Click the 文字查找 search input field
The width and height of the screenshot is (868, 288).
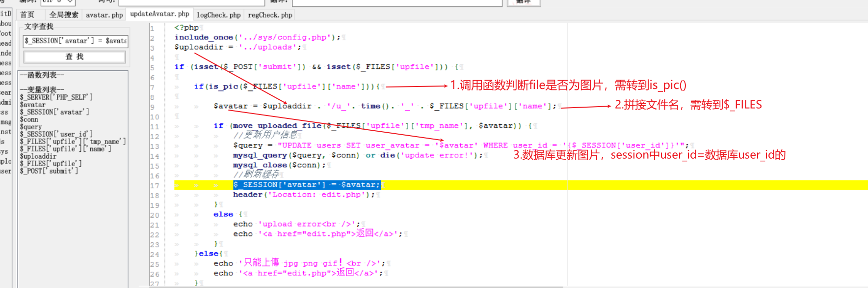pyautogui.click(x=76, y=41)
